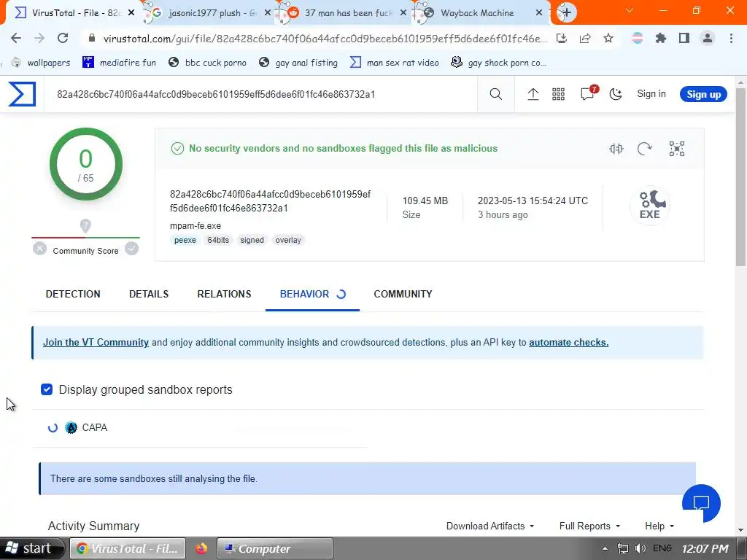
Task: Click the overlay tag
Action: point(288,240)
